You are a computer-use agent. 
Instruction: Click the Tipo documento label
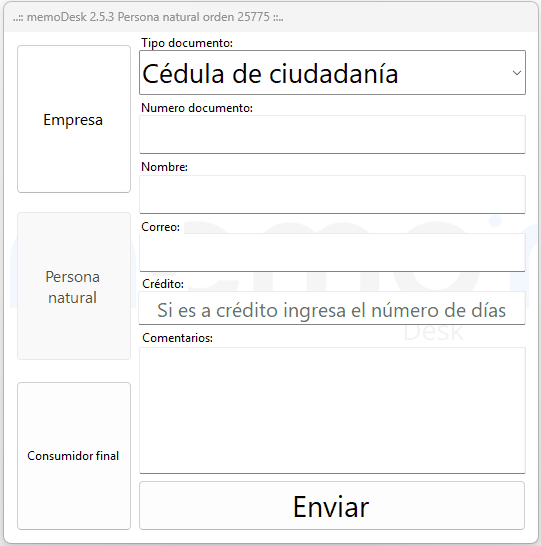[187, 43]
